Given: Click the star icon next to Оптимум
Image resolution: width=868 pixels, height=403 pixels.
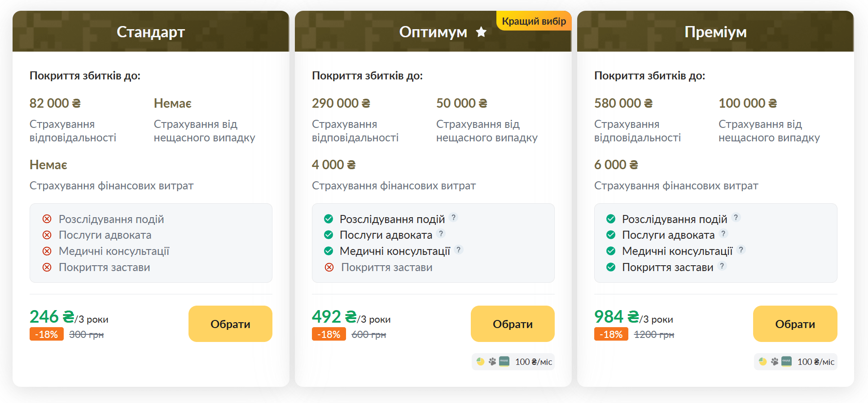Looking at the screenshot, I should pos(481,32).
